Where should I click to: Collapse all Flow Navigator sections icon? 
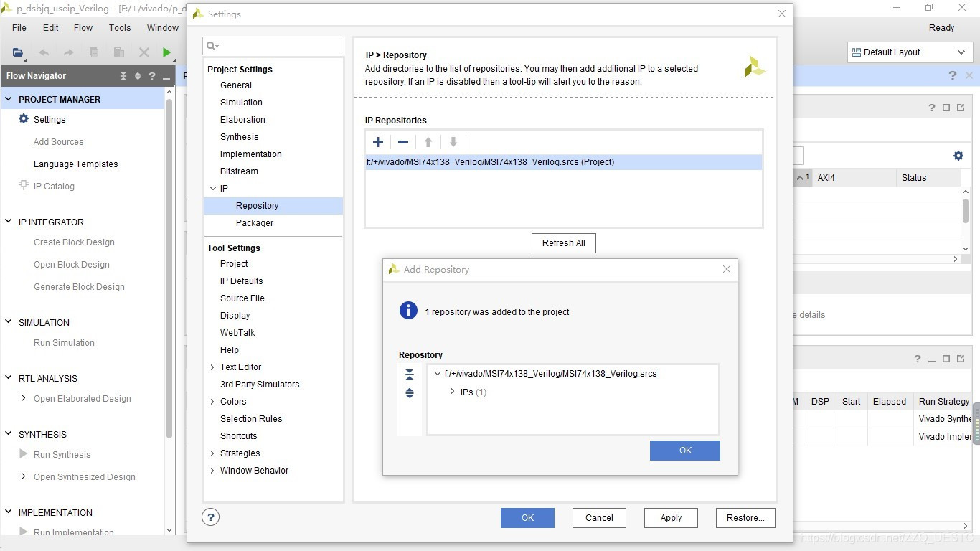point(123,76)
